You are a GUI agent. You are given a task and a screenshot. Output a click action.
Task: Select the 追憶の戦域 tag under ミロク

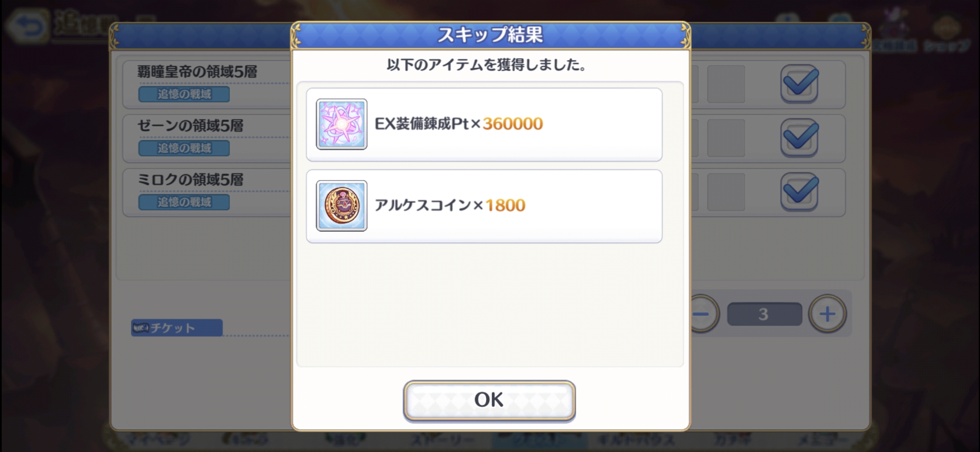click(184, 202)
